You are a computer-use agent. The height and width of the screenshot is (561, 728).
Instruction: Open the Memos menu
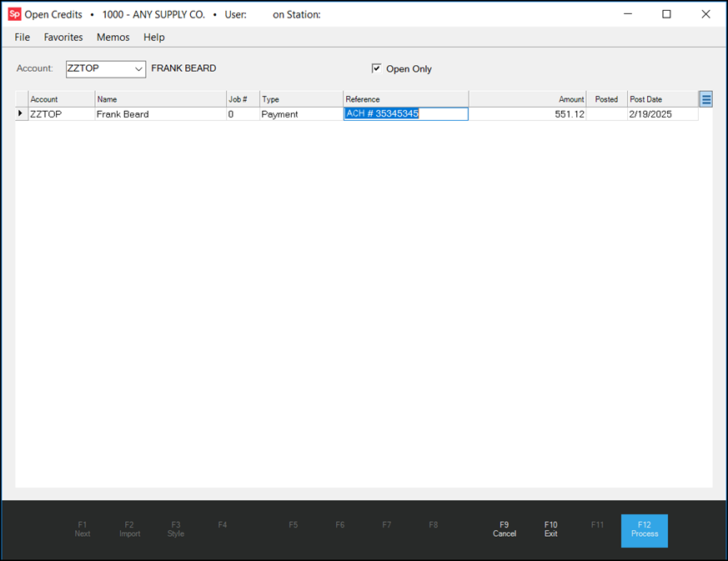point(113,38)
